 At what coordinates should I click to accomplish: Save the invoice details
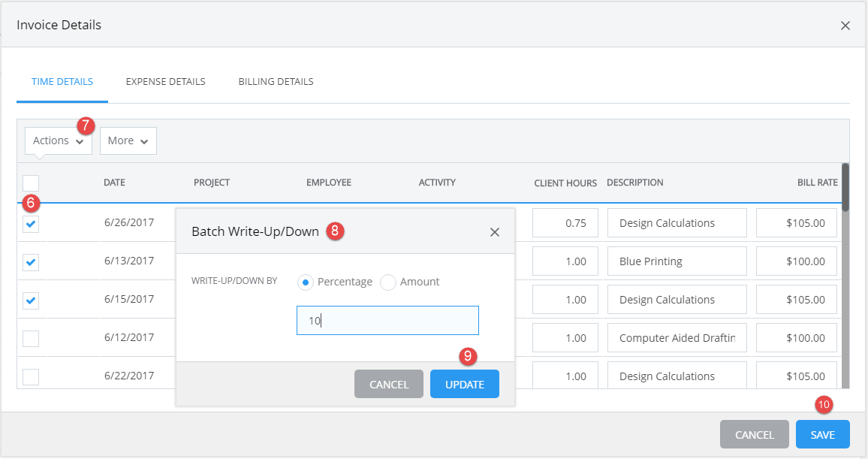point(822,434)
